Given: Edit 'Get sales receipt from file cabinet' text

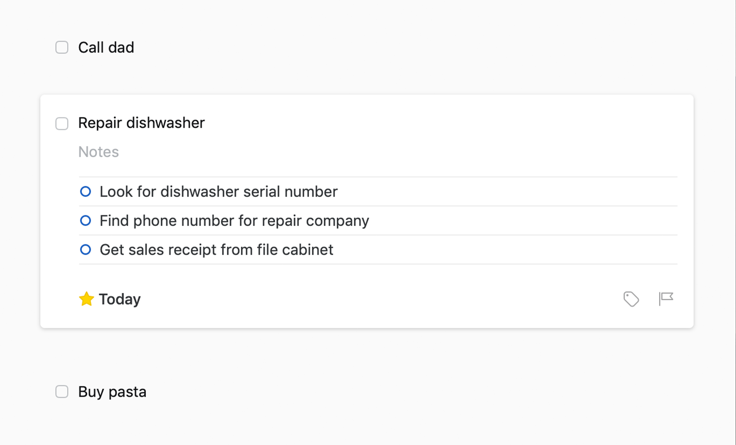Looking at the screenshot, I should [216, 250].
